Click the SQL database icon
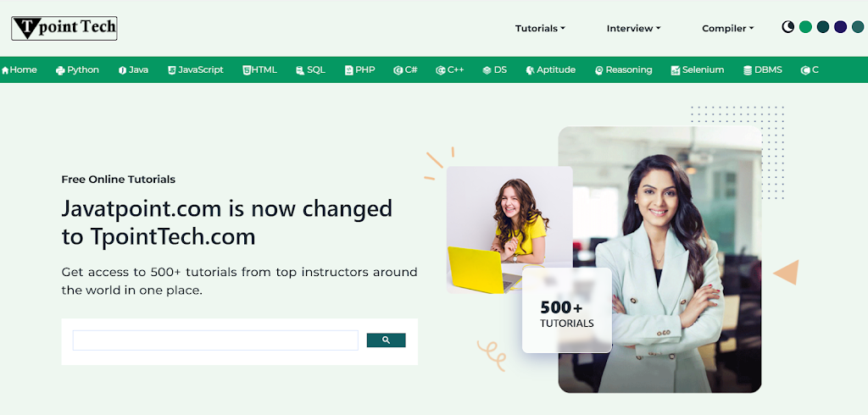The image size is (868, 415). (x=300, y=70)
